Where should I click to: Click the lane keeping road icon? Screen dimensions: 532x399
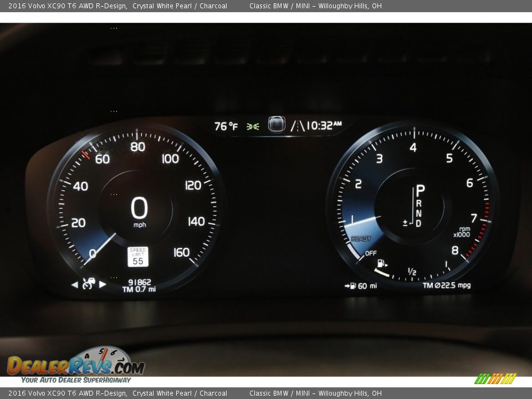[298, 126]
